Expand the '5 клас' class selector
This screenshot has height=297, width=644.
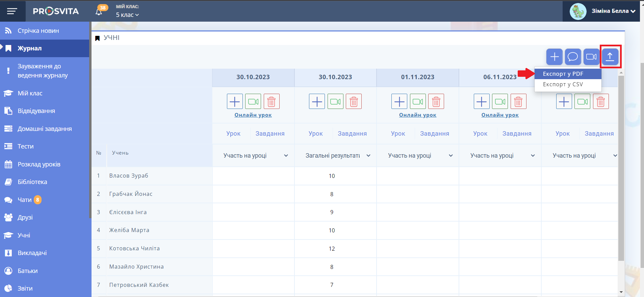[x=127, y=15]
